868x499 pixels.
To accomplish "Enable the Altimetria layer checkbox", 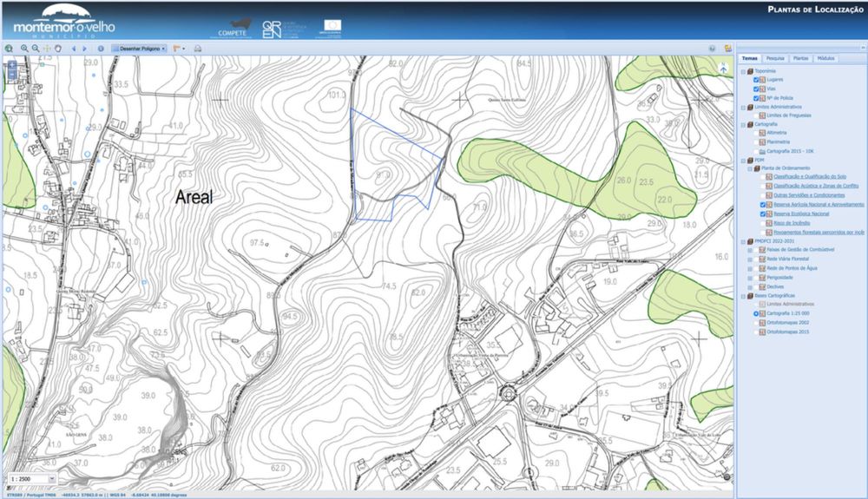I will (756, 133).
